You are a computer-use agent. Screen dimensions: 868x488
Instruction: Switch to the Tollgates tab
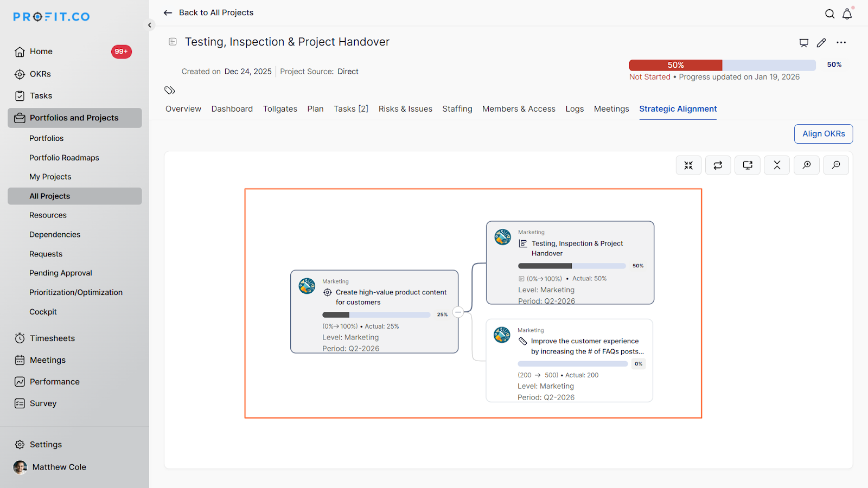click(280, 109)
